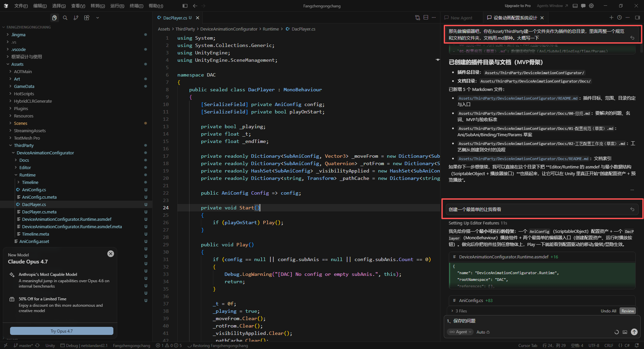This screenshot has height=349, width=644.
Task: Open chat panel more options ellipsis
Action: point(628,17)
